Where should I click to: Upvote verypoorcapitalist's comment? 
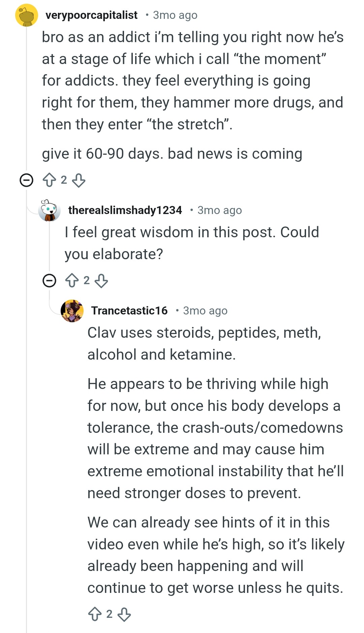(x=49, y=180)
